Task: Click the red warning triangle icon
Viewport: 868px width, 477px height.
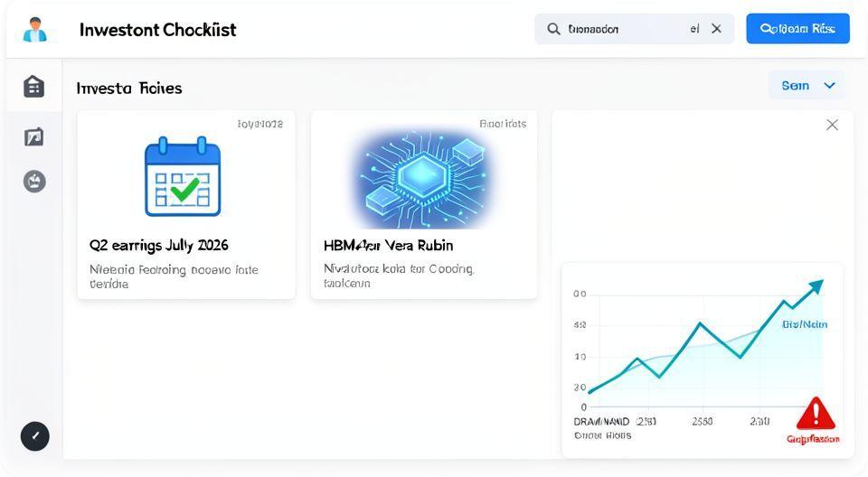Action: [x=816, y=414]
